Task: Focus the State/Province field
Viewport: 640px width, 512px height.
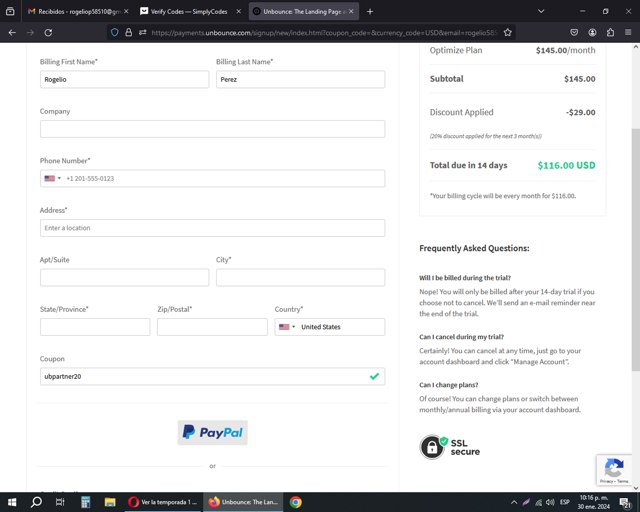Action: (95, 327)
